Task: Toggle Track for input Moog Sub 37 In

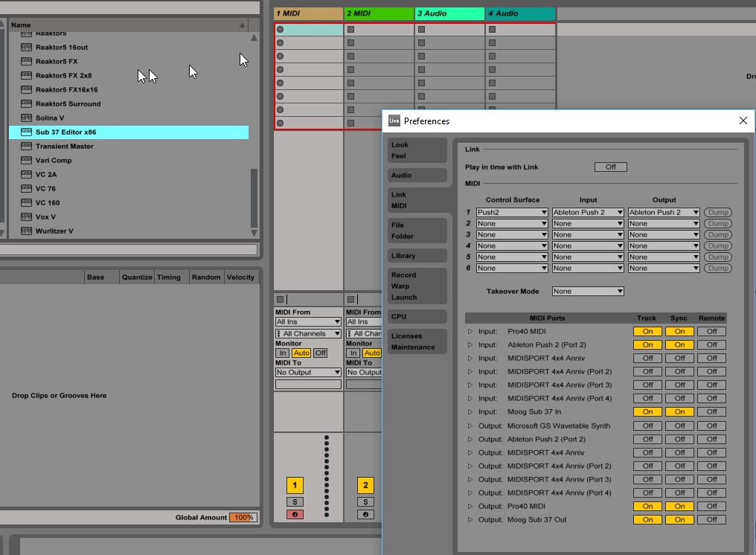Action: click(x=647, y=411)
